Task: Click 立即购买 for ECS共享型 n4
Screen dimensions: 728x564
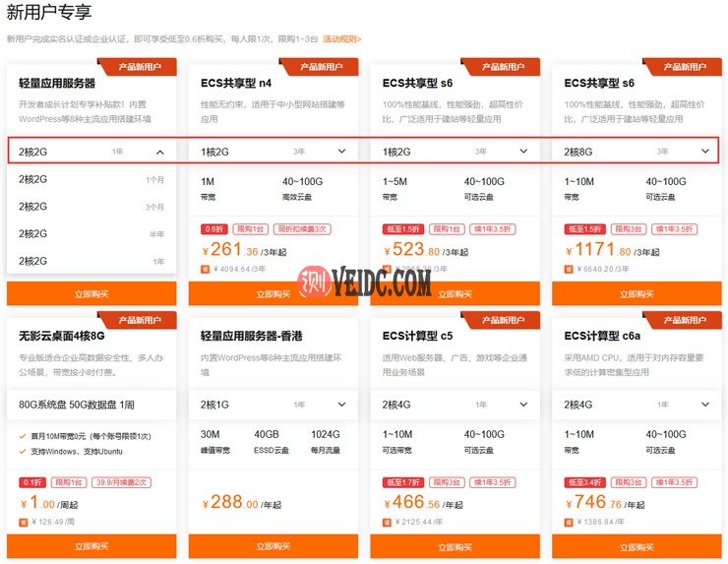Action: (273, 293)
